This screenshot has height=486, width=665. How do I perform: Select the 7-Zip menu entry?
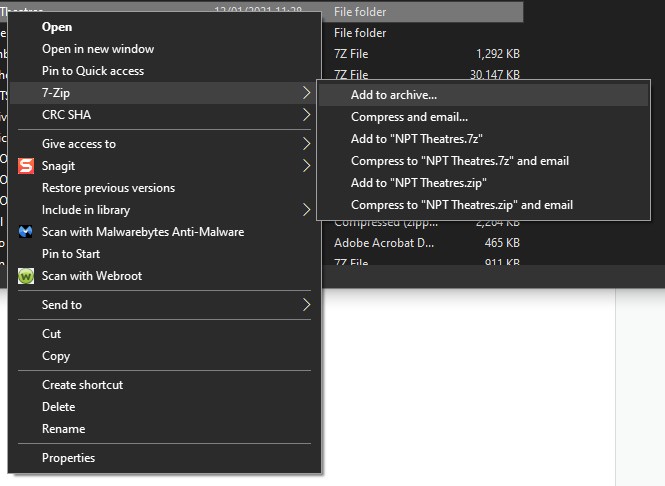click(x=165, y=93)
